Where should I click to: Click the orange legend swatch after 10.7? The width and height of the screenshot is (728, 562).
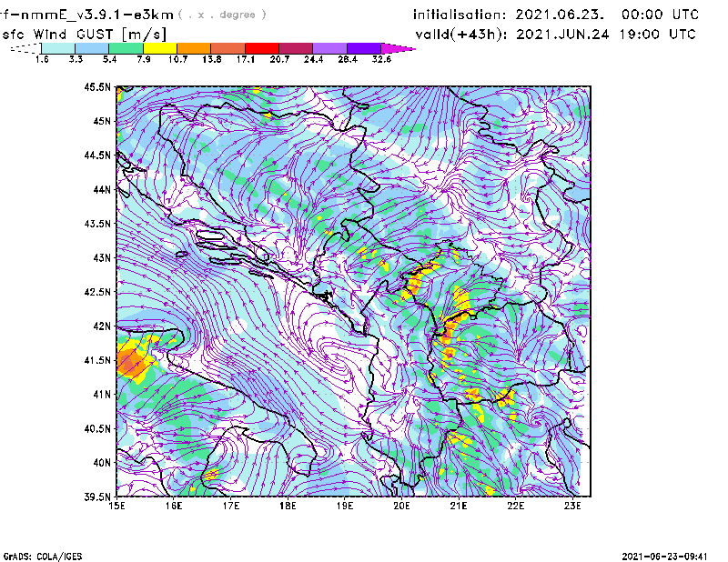(x=194, y=48)
